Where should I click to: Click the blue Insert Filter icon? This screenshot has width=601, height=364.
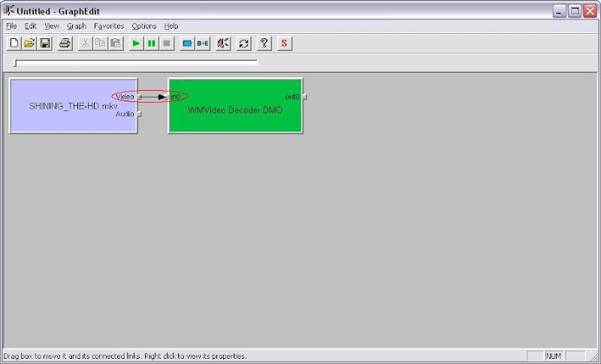[187, 44]
